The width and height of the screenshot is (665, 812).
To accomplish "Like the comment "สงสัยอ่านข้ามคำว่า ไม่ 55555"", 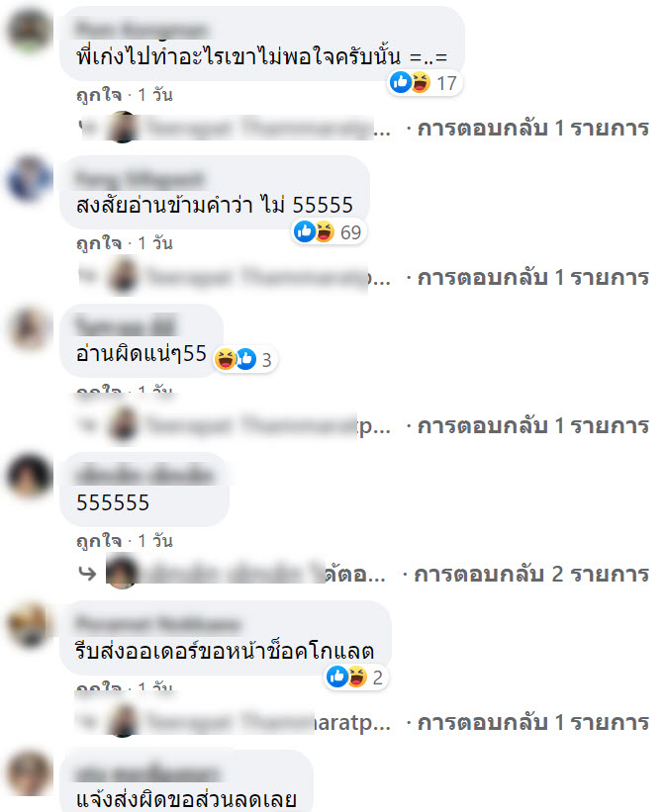I will pos(99,243).
